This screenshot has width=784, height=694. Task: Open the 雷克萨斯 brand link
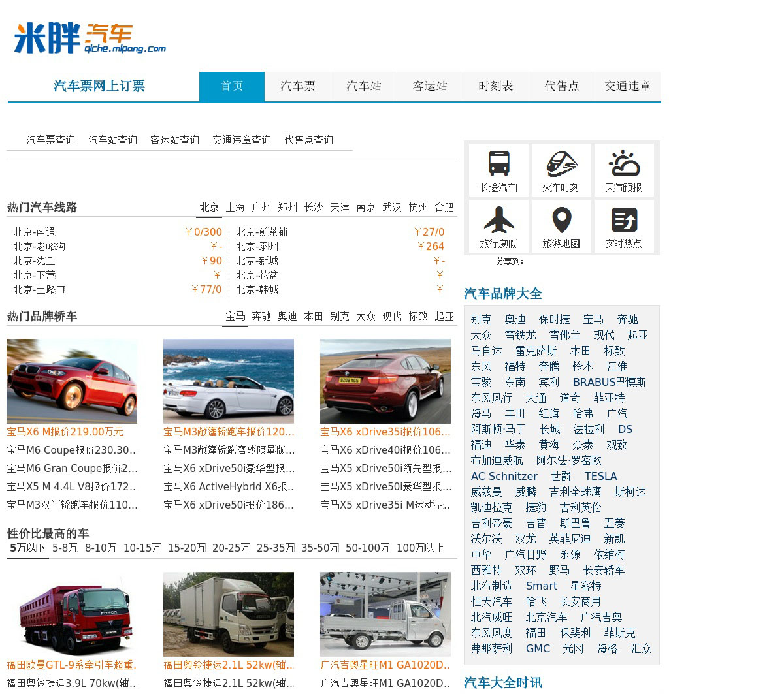pos(536,351)
